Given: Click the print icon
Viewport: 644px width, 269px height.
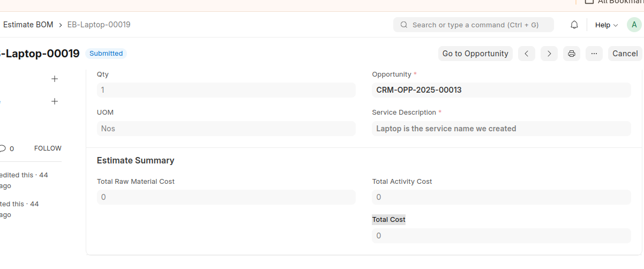Looking at the screenshot, I should click(x=572, y=54).
